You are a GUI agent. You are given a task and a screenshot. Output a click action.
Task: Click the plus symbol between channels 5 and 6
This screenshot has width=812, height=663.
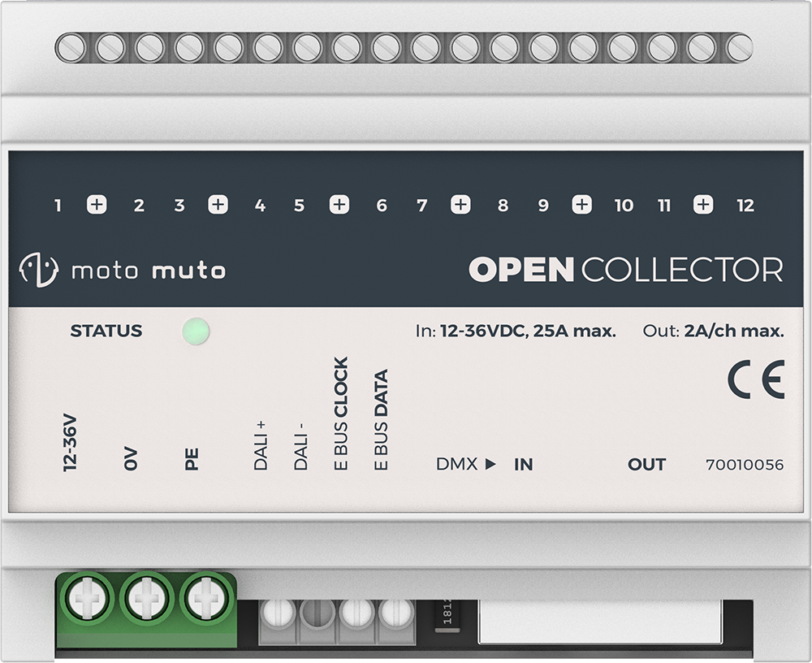(x=339, y=205)
